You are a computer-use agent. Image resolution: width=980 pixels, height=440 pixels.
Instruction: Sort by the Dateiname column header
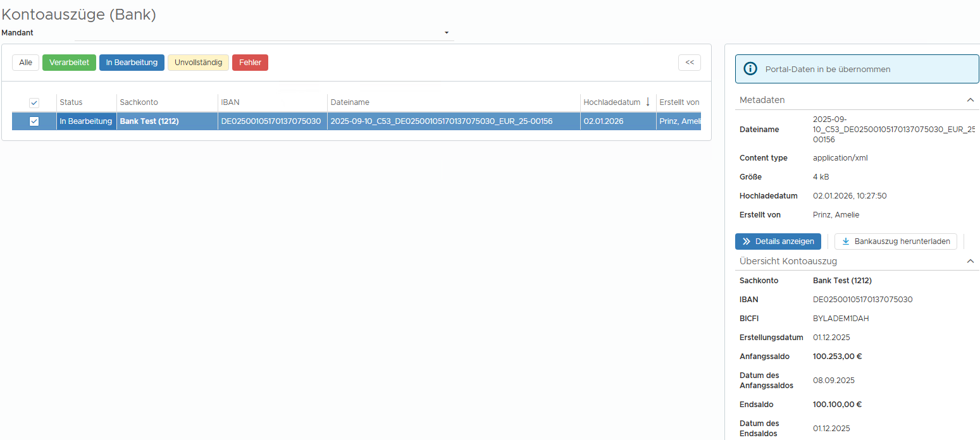point(350,102)
